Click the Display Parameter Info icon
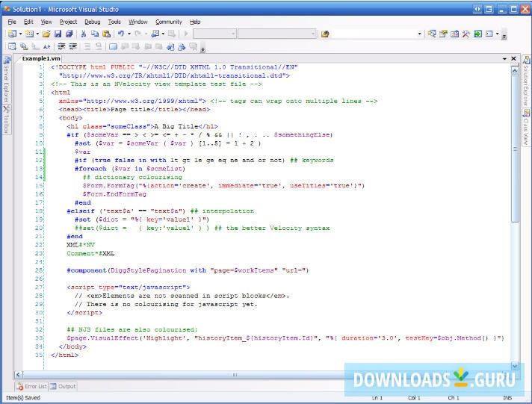Screen dimensions: 532x404 [24, 46]
